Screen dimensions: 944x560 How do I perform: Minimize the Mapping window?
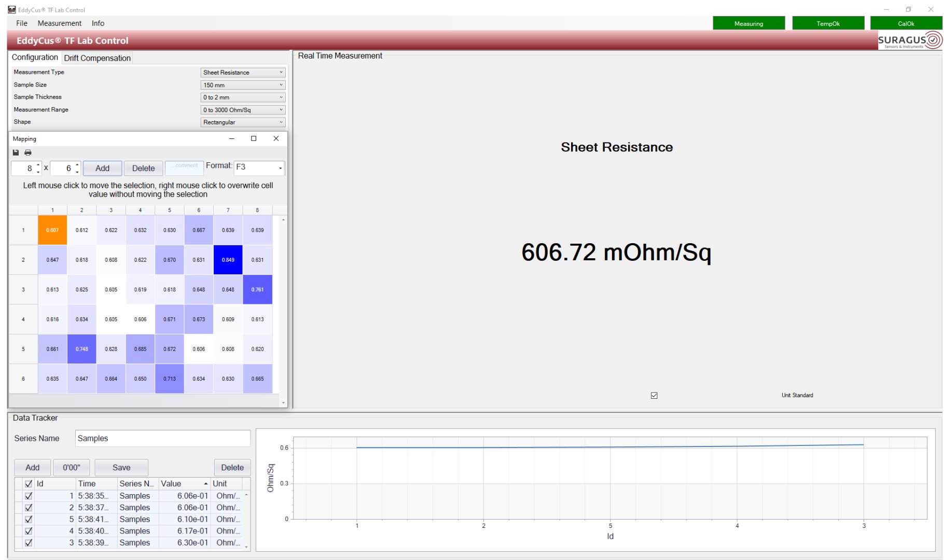point(232,138)
